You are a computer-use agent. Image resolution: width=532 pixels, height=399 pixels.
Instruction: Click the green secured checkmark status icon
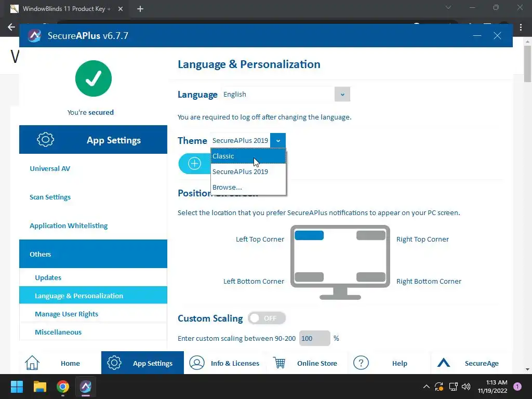click(x=94, y=78)
